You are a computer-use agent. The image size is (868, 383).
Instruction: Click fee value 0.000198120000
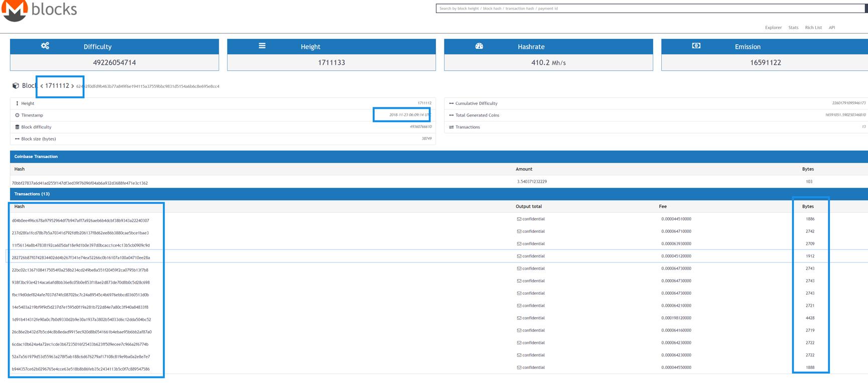coord(676,318)
